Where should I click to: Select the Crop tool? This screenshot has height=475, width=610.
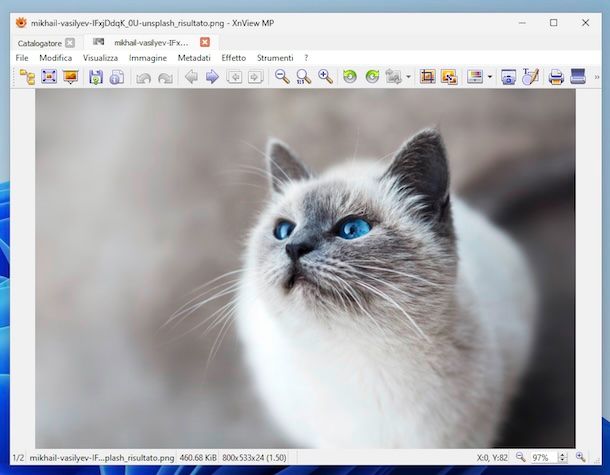coord(428,77)
